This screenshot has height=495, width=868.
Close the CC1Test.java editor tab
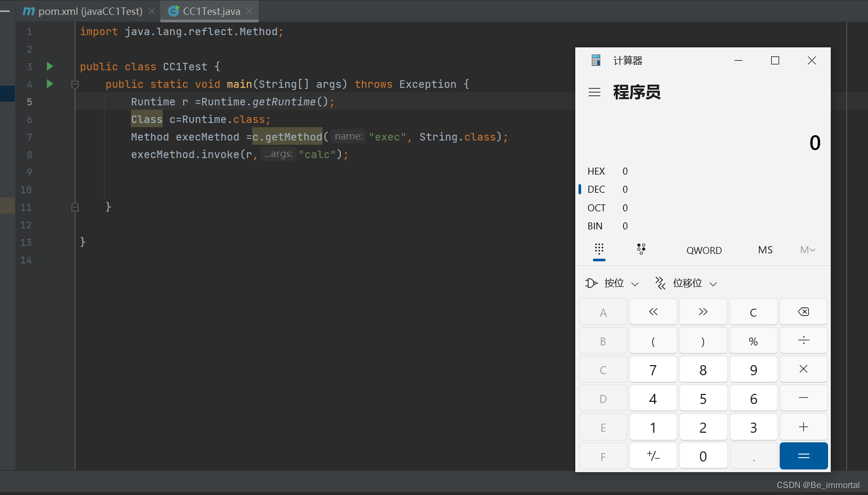249,11
